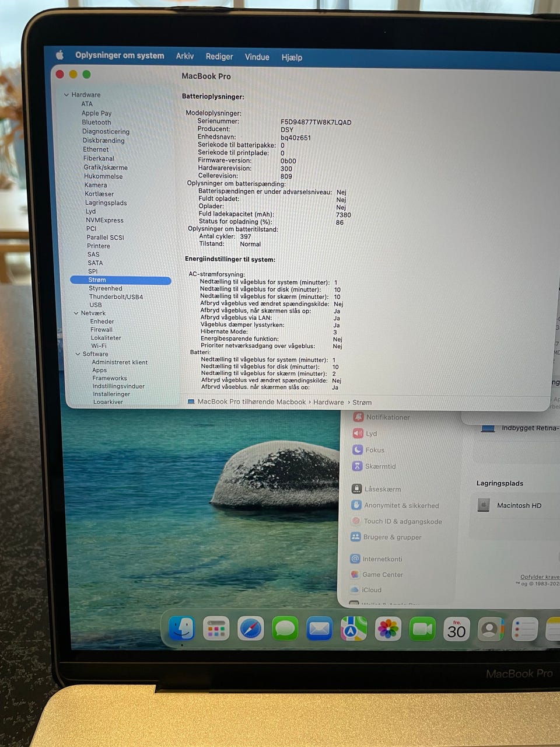Click Anonymitet & sikkerhed hand icon
The height and width of the screenshot is (747, 560).
[356, 505]
